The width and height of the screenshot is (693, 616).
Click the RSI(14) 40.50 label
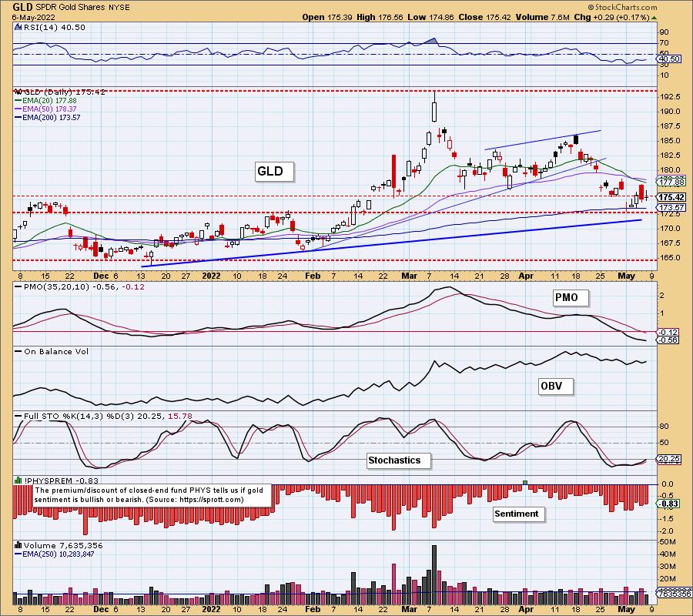55,27
